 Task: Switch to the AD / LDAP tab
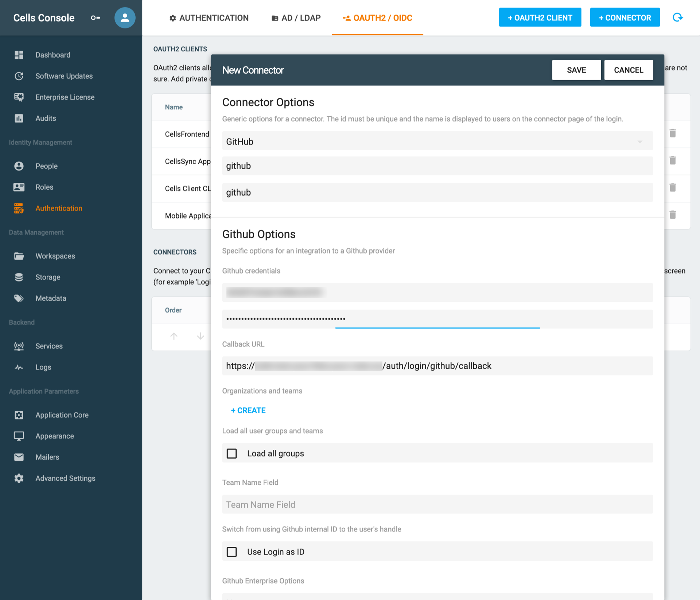coord(296,18)
